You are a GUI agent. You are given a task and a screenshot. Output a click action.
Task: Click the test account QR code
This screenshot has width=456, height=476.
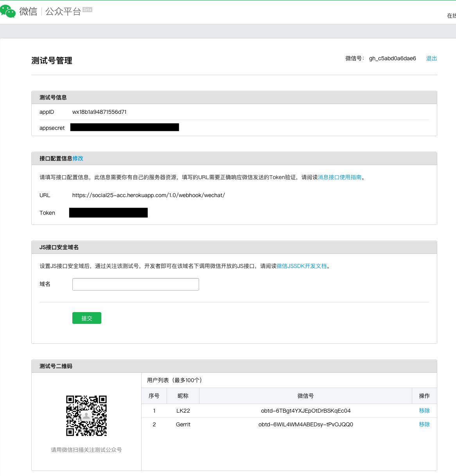pos(86,415)
